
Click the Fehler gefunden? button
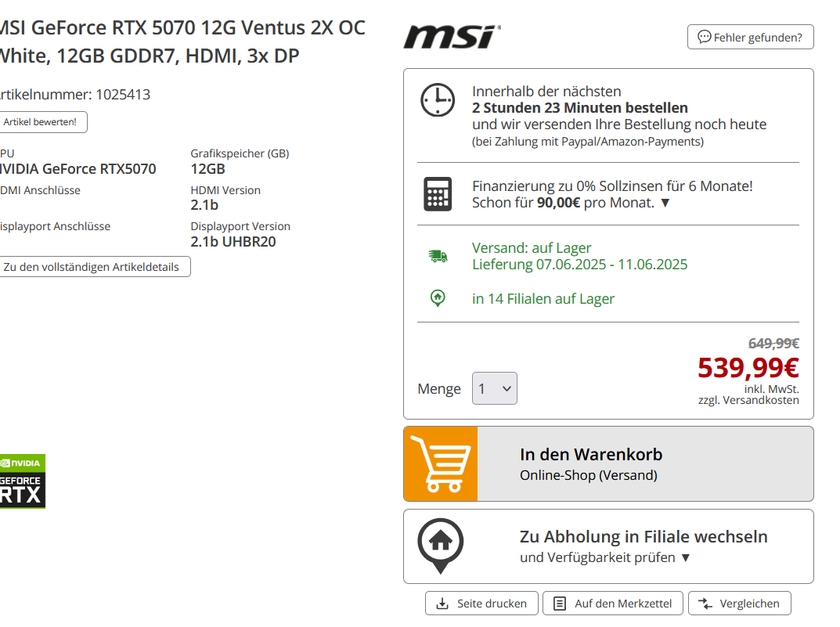[x=751, y=37]
